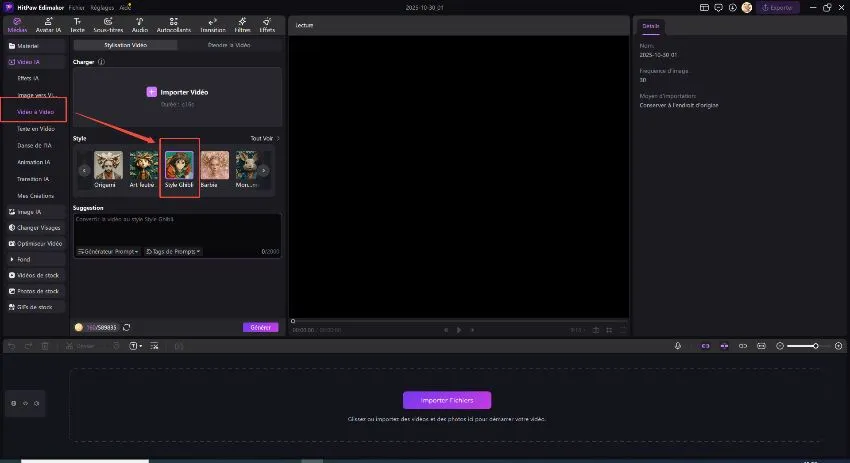850x463 pixels.
Task: Open the Autocollants stickers panel
Action: [x=173, y=24]
